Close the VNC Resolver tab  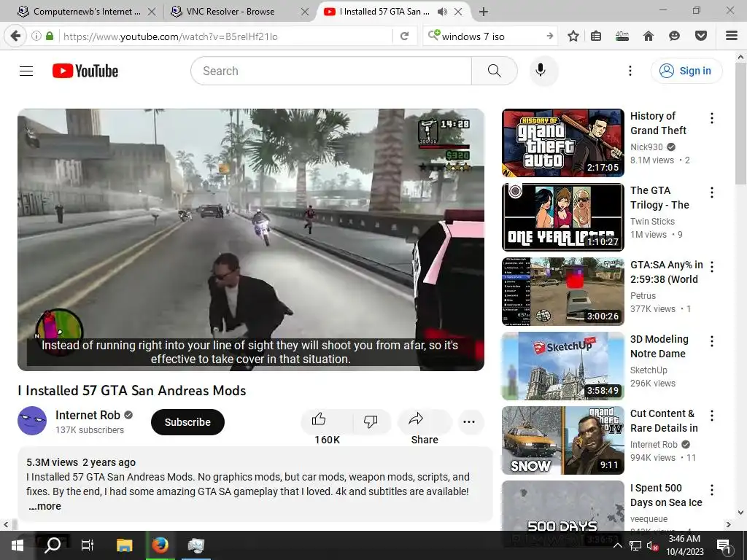point(305,12)
